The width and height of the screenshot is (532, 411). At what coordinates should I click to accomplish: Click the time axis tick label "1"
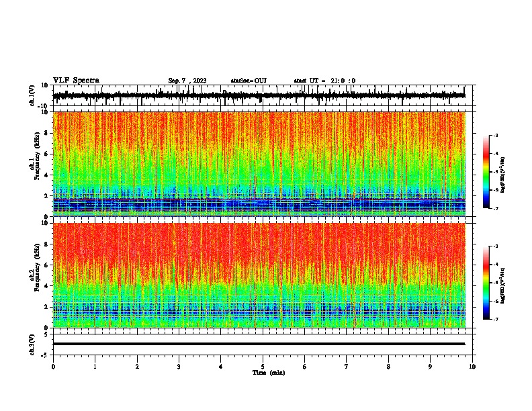coord(95,367)
